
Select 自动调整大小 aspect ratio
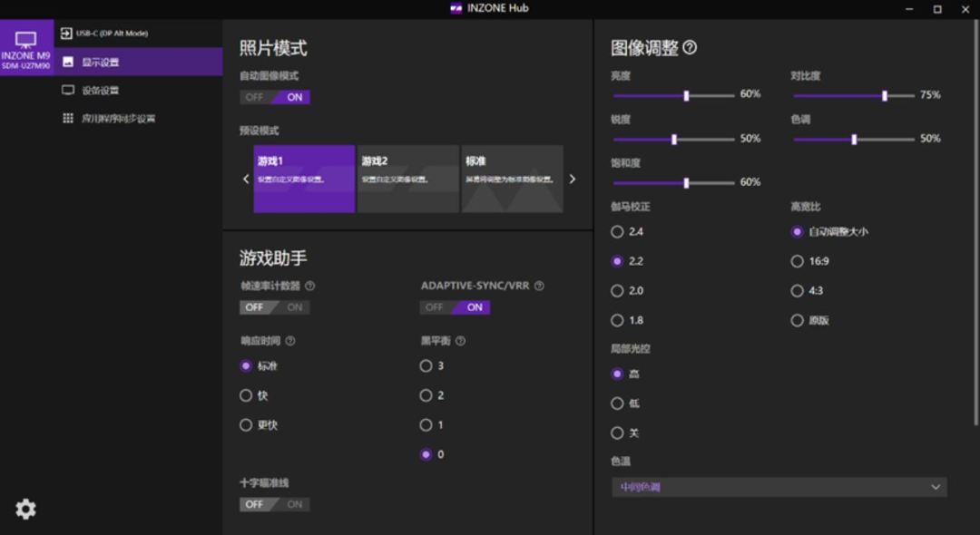[797, 231]
